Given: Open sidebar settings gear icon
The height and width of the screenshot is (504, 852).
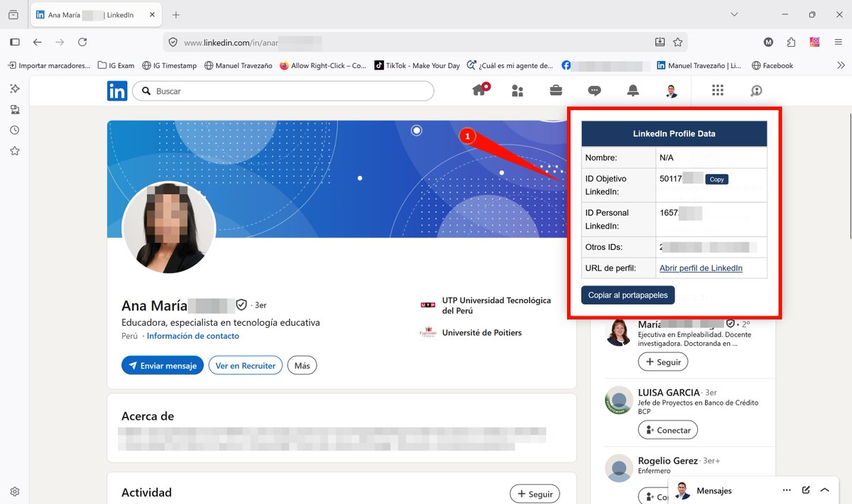Looking at the screenshot, I should [14, 491].
